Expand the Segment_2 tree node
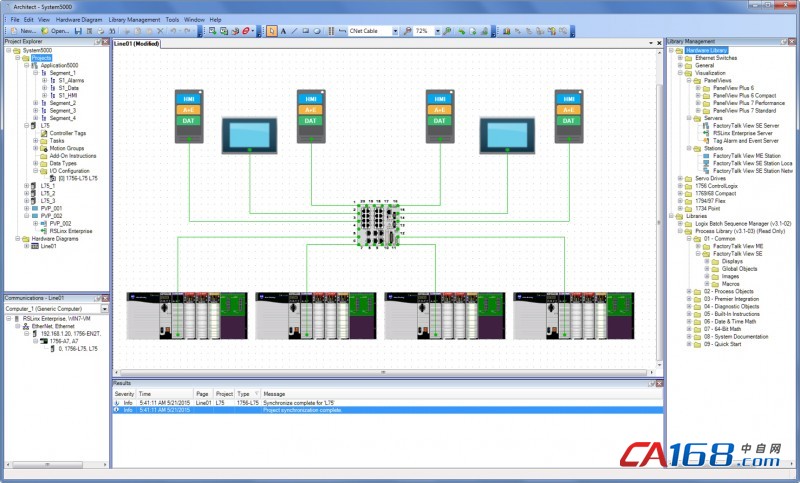 (45, 103)
